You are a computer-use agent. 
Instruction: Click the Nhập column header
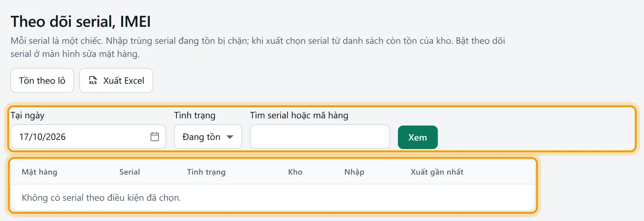(x=354, y=172)
